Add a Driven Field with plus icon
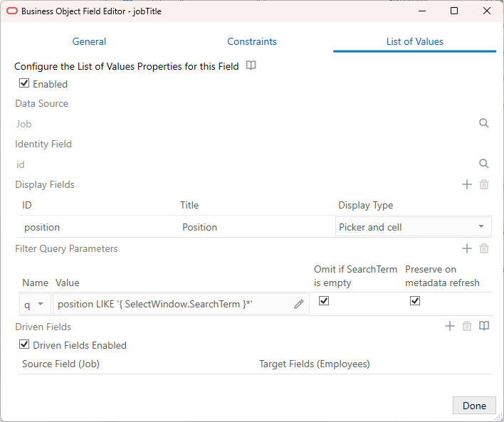The image size is (504, 422). (x=450, y=326)
